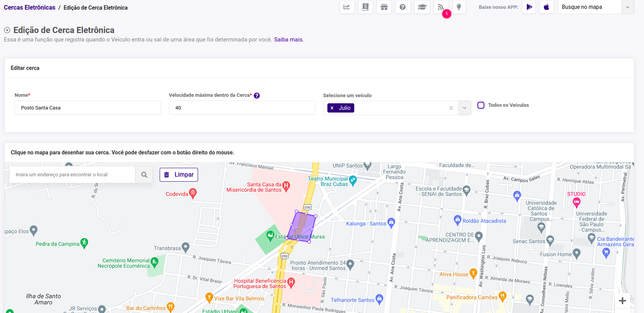Open the gift rewards icon
This screenshot has height=313, width=644.
tap(384, 7)
